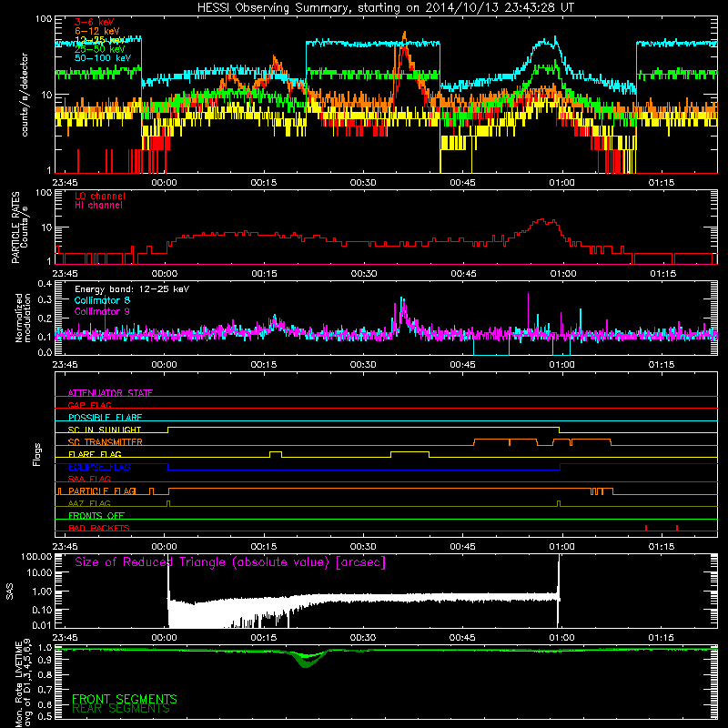Click the BAD PACKETS flag label

tap(99, 528)
